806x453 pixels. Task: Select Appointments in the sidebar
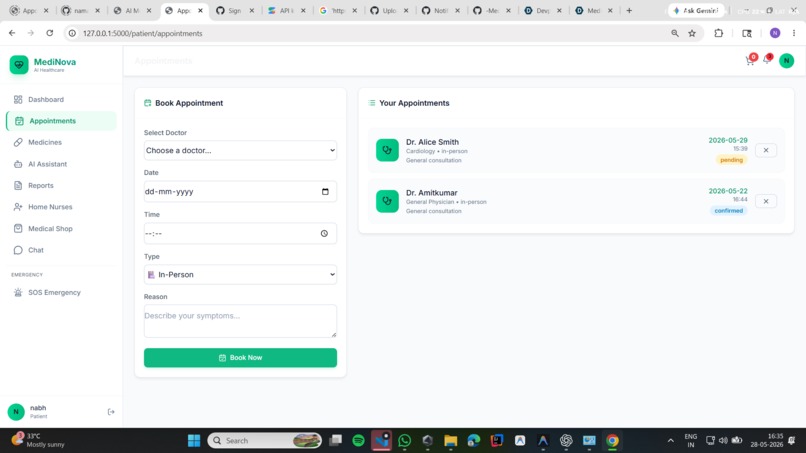pyautogui.click(x=61, y=121)
